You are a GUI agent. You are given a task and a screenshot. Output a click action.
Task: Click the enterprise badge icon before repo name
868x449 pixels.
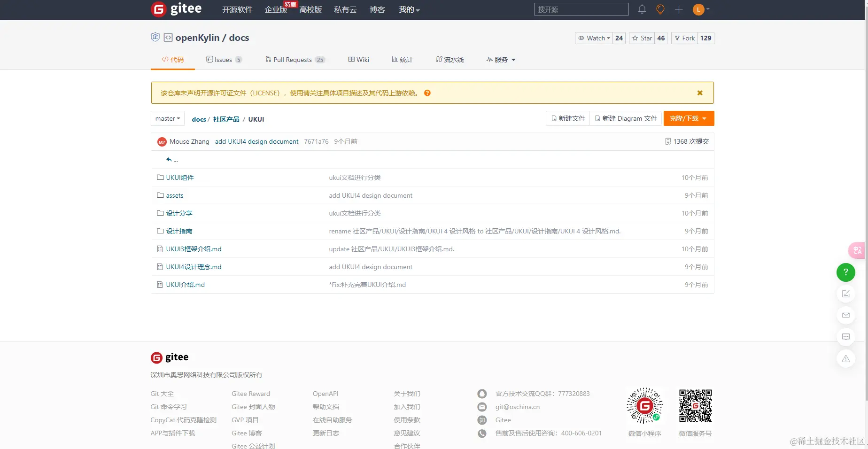155,37
